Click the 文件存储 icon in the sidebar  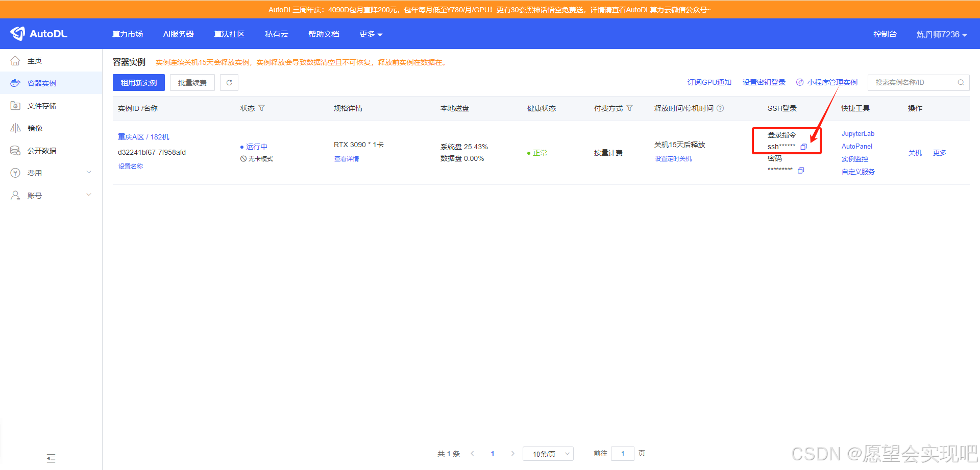tap(15, 106)
